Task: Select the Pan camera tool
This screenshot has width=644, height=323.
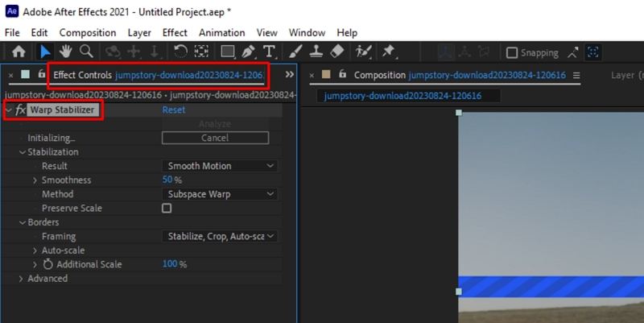Action: 134,52
